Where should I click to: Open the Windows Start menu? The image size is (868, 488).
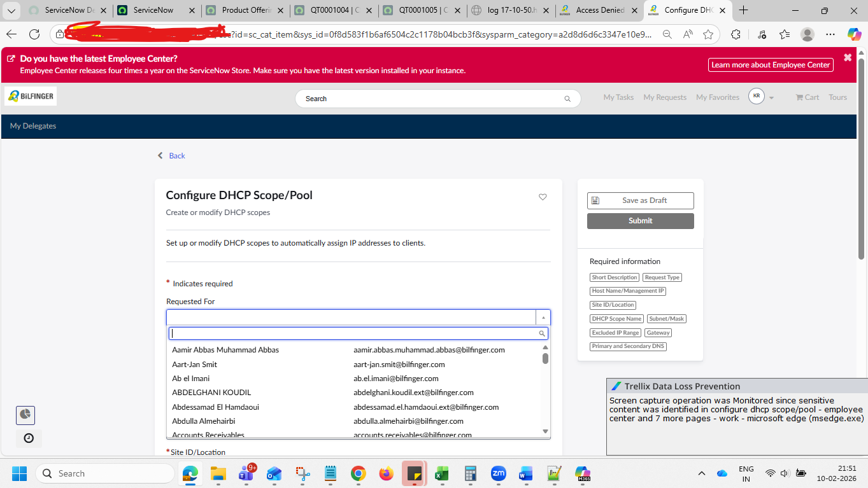(x=19, y=473)
